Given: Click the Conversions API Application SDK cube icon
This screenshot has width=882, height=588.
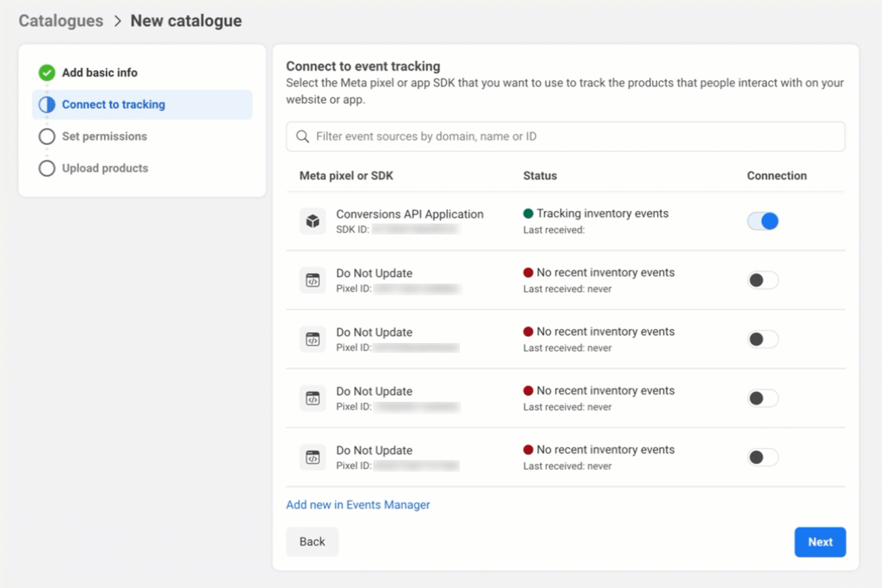Looking at the screenshot, I should click(x=312, y=221).
